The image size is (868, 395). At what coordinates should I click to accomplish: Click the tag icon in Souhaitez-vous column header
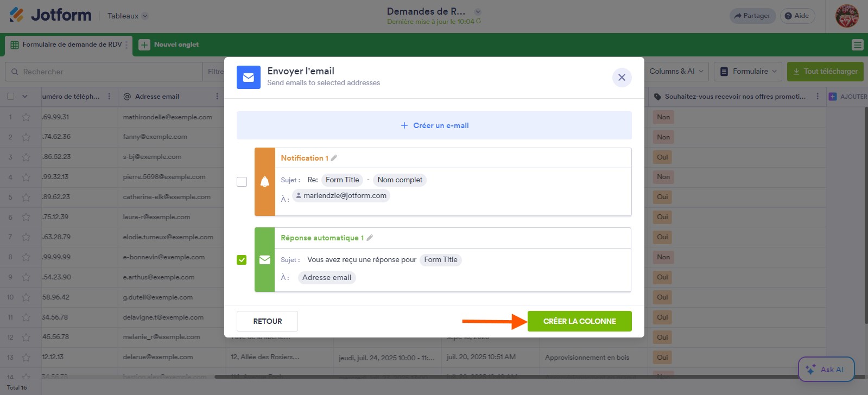tap(657, 97)
